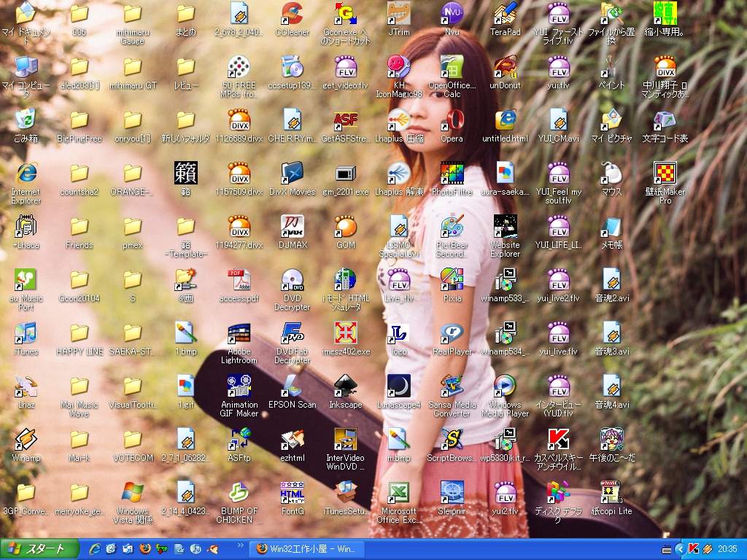
Task: Open the +Lhaca archiver icon
Action: click(26, 227)
